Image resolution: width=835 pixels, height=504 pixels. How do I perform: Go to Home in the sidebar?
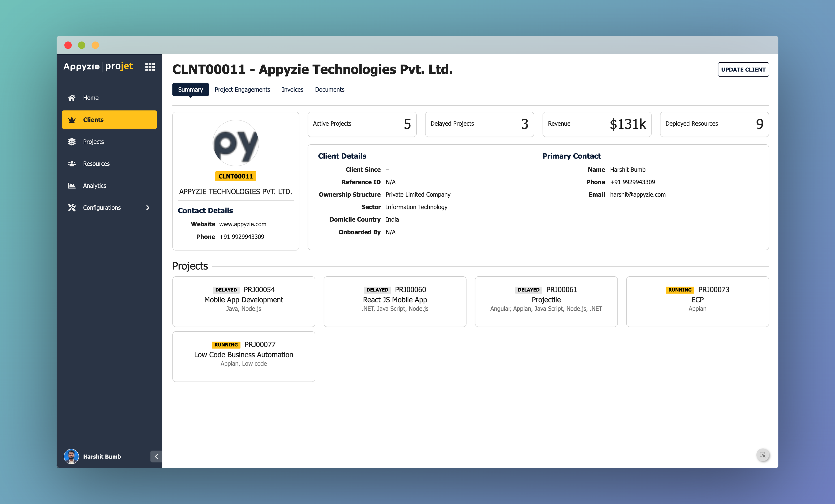pos(109,98)
